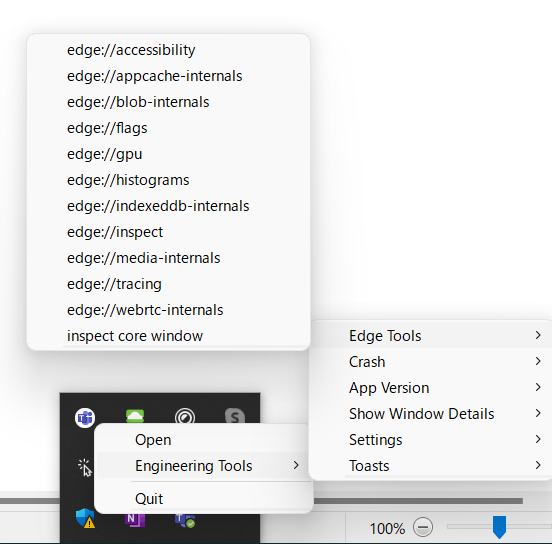Screen dimensions: 552x544
Task: Click the zoom out minus button
Action: (423, 527)
